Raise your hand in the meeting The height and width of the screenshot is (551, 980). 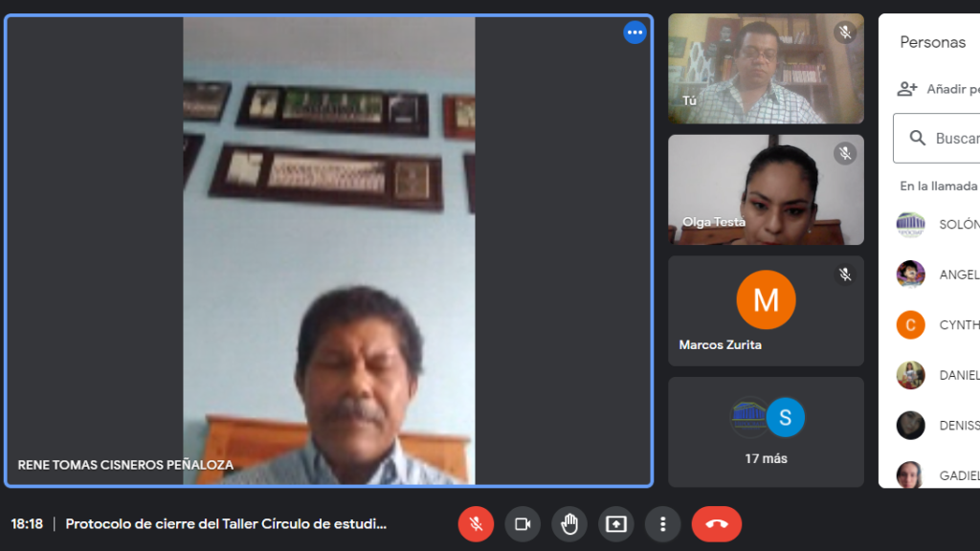click(x=569, y=524)
